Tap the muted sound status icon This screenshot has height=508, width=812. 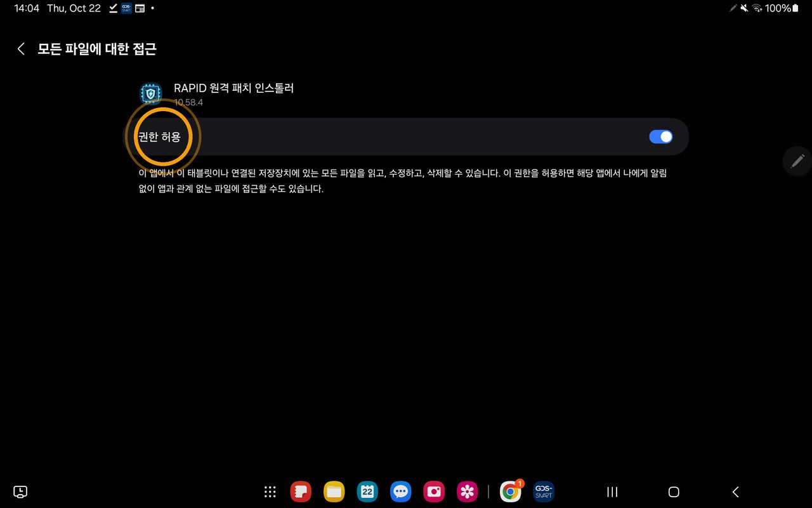coord(745,8)
